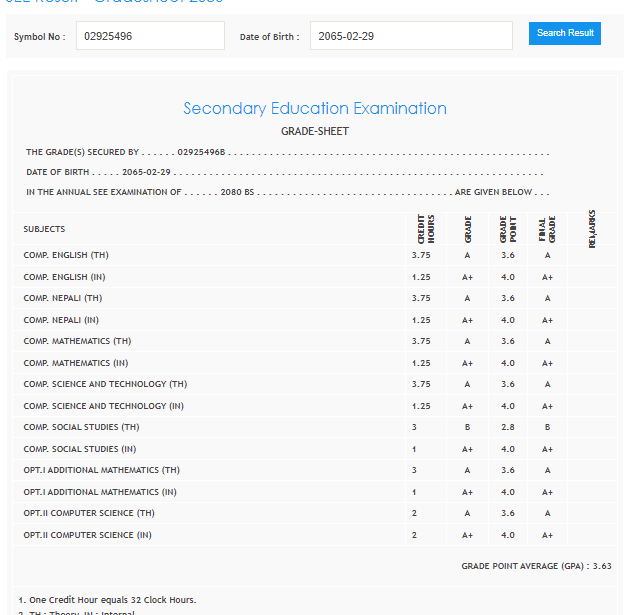Click COMP. SCIENCE AND TECHNOLOGY (IN) row
The height and width of the screenshot is (615, 643).
click(x=104, y=406)
